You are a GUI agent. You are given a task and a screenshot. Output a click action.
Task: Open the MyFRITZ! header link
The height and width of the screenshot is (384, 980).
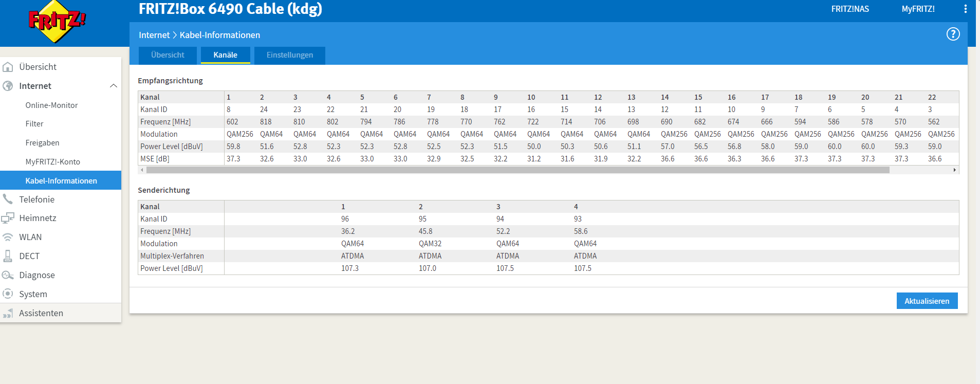pos(918,9)
